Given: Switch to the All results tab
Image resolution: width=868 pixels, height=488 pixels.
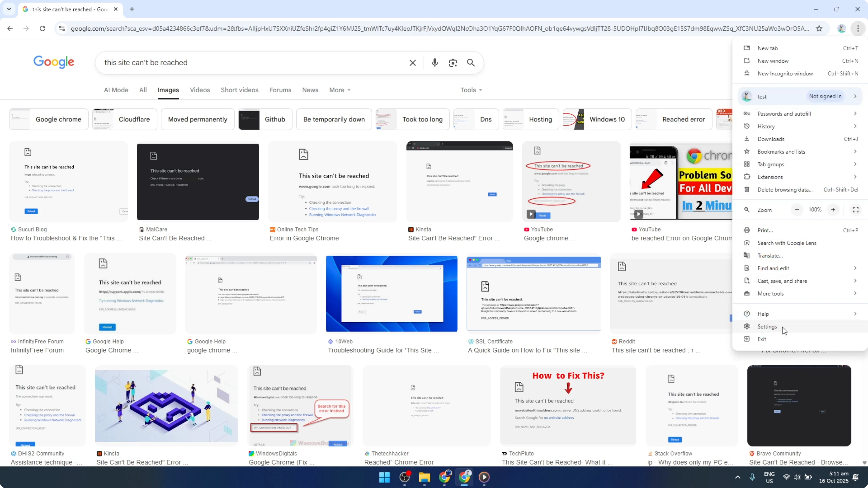Looking at the screenshot, I should [143, 90].
